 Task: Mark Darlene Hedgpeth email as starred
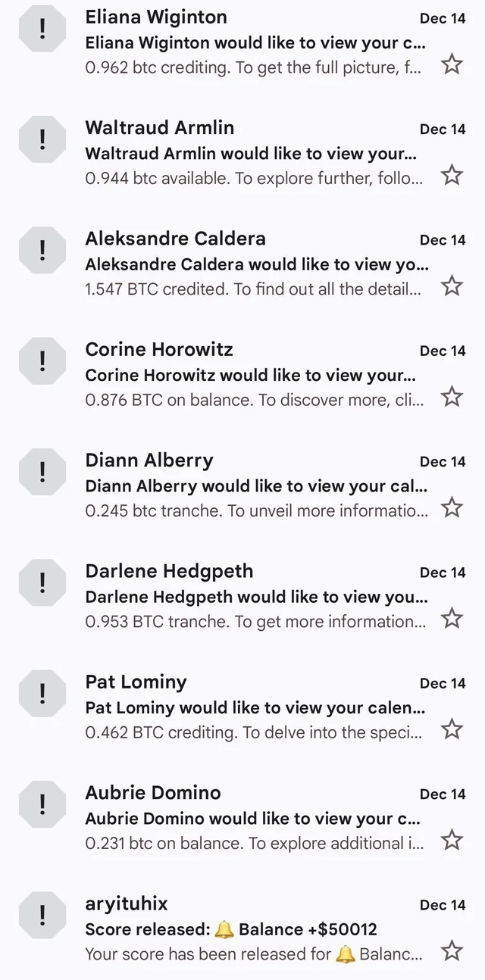coord(452,618)
